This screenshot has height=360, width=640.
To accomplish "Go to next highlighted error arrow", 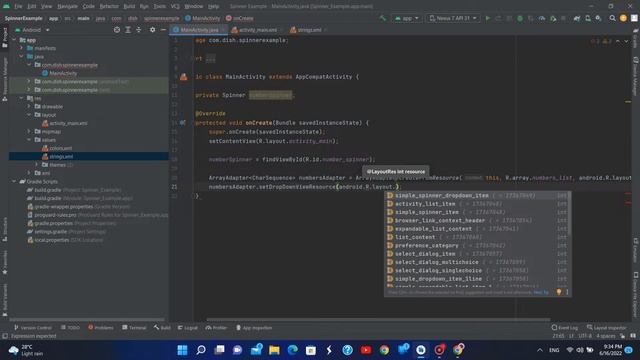I will click(x=626, y=41).
